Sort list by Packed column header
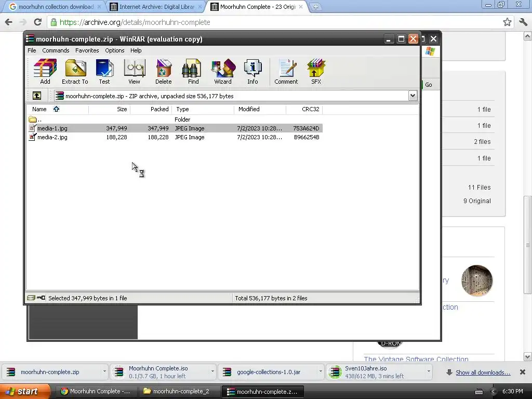This screenshot has height=399, width=532. click(x=151, y=109)
